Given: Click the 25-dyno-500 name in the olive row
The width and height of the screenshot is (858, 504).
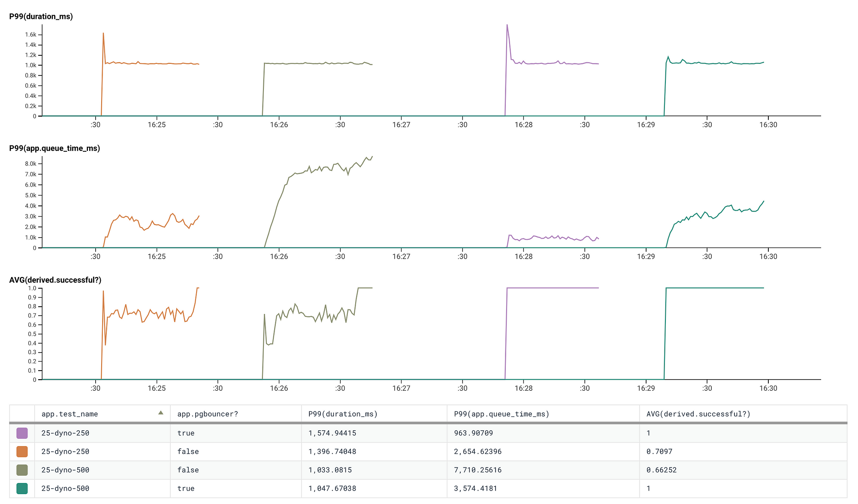Looking at the screenshot, I should pos(65,470).
